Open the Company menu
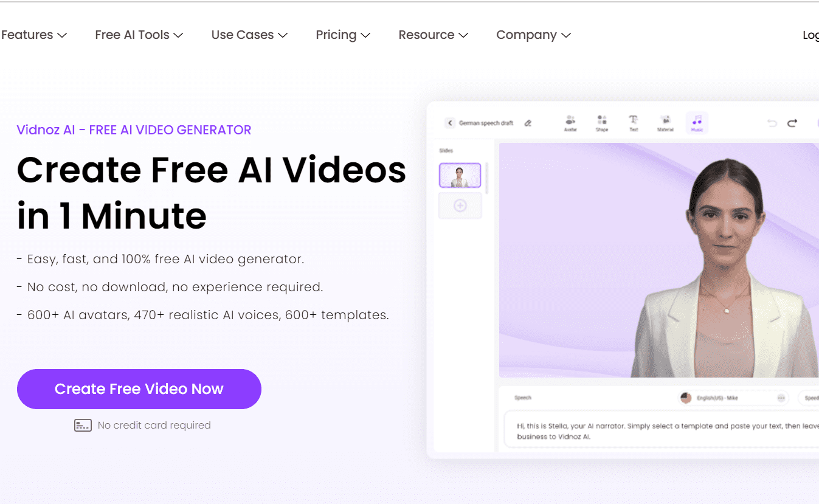This screenshot has width=819, height=504. click(x=533, y=35)
